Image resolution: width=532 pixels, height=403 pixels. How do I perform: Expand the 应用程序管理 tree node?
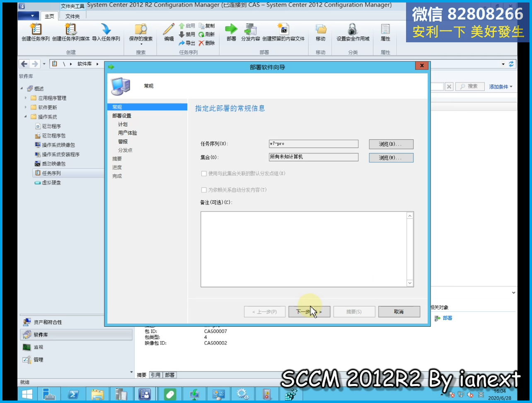(x=26, y=98)
